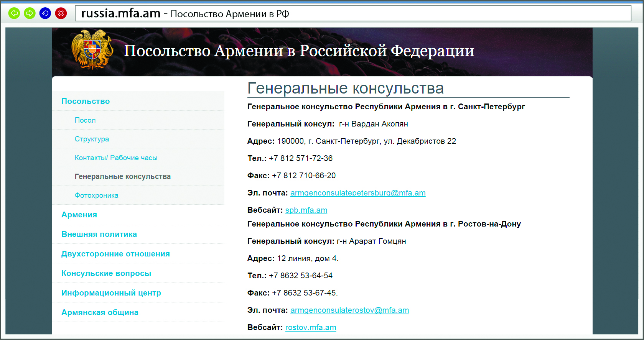Open the Армянская община section
The width and height of the screenshot is (644, 340).
[100, 312]
